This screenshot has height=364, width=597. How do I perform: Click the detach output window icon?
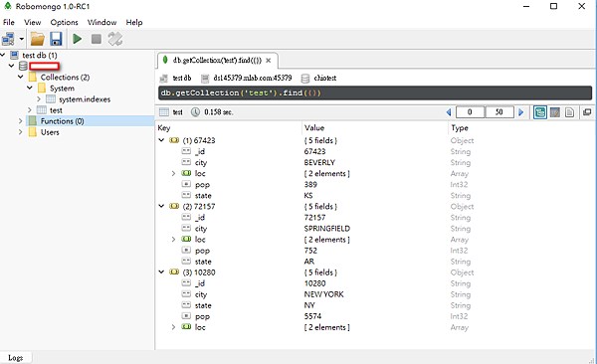[x=587, y=112]
